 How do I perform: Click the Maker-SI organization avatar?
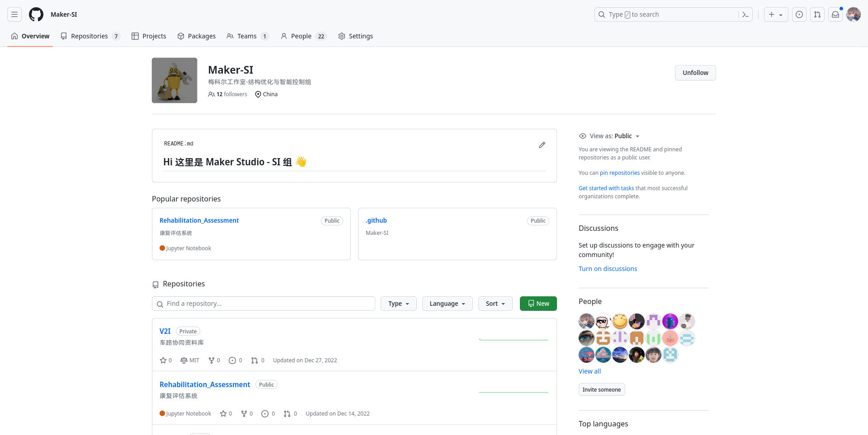175,80
